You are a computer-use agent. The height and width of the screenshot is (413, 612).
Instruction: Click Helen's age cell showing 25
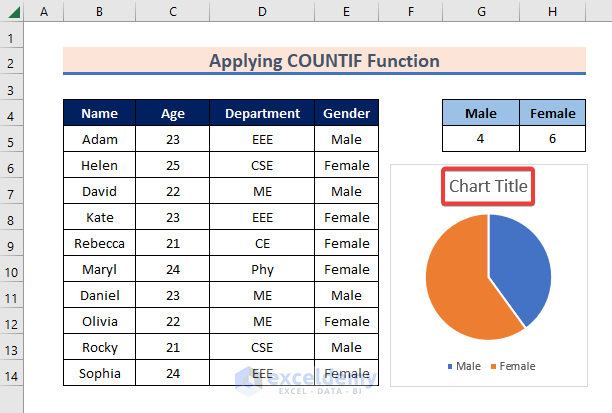click(173, 165)
